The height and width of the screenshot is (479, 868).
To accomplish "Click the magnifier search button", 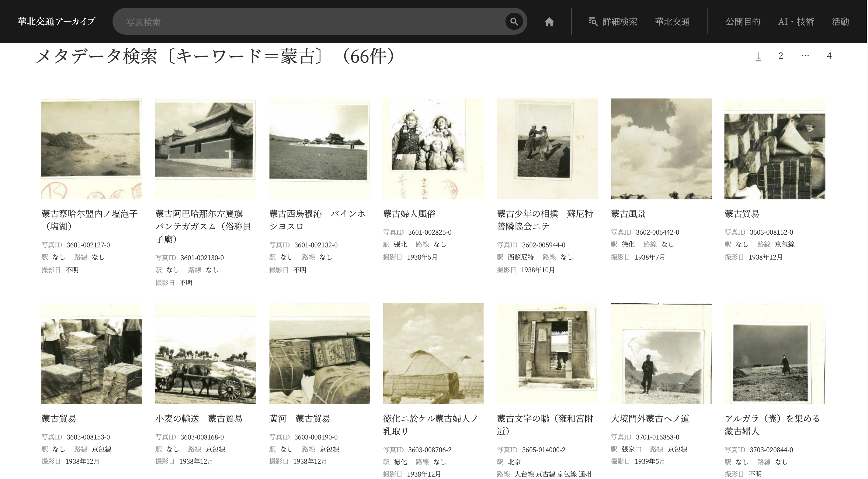I will pyautogui.click(x=514, y=22).
